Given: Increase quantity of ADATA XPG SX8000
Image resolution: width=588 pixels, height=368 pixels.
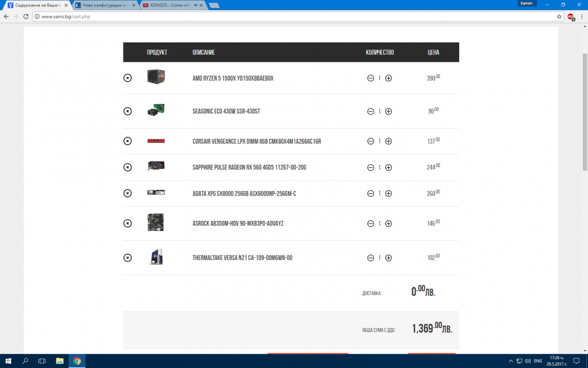Looking at the screenshot, I should pos(389,193).
